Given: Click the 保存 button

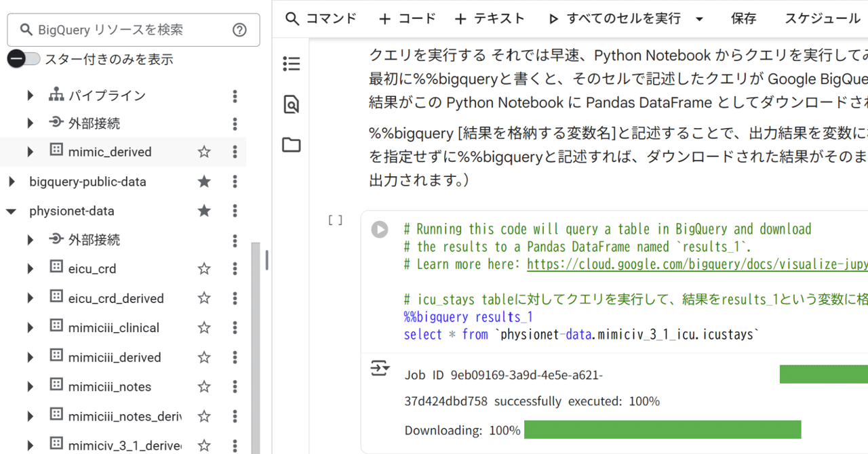Looking at the screenshot, I should click(743, 18).
